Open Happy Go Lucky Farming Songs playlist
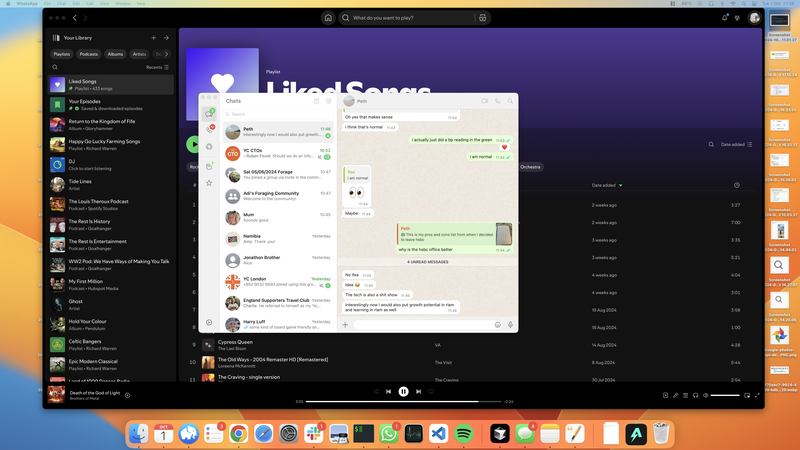The image size is (800, 450). pos(111,145)
